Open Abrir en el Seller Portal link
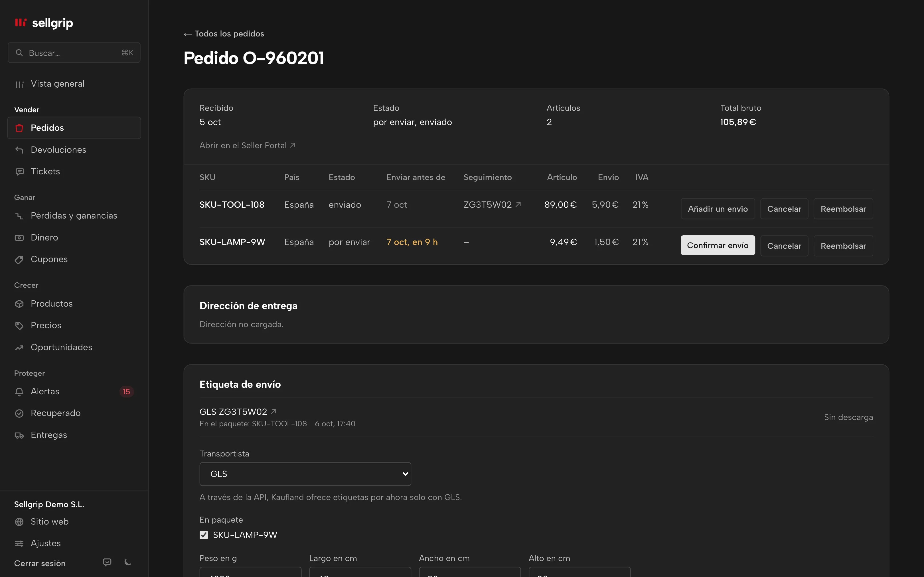The image size is (924, 577). 247,145
